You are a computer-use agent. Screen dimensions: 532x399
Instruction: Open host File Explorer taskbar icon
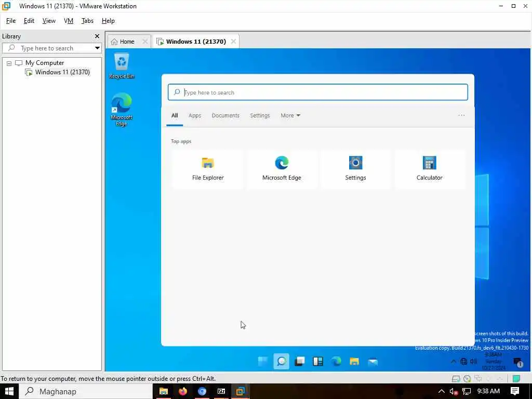164,391
